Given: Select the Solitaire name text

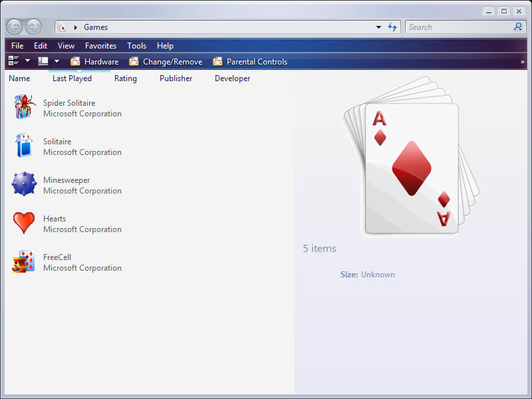Looking at the screenshot, I should tap(57, 142).
